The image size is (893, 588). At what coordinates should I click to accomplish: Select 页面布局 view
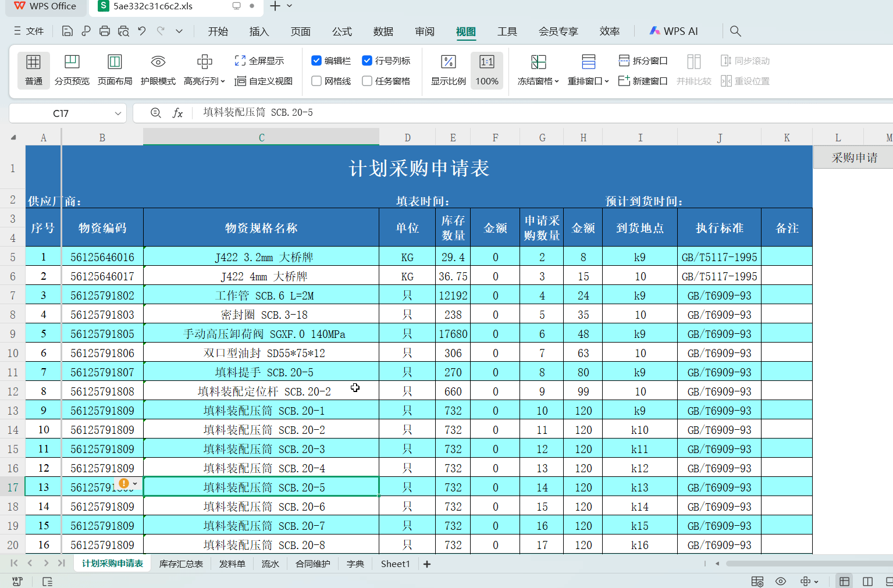[x=115, y=69]
